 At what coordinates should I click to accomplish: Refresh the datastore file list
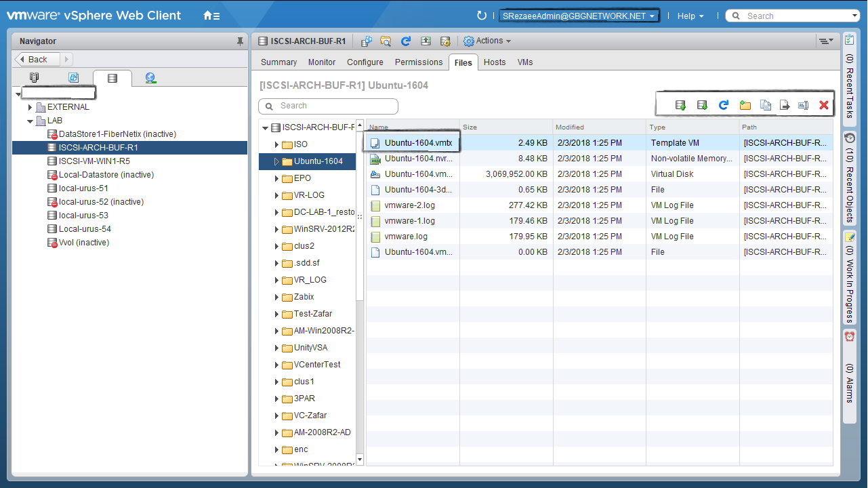pos(724,105)
